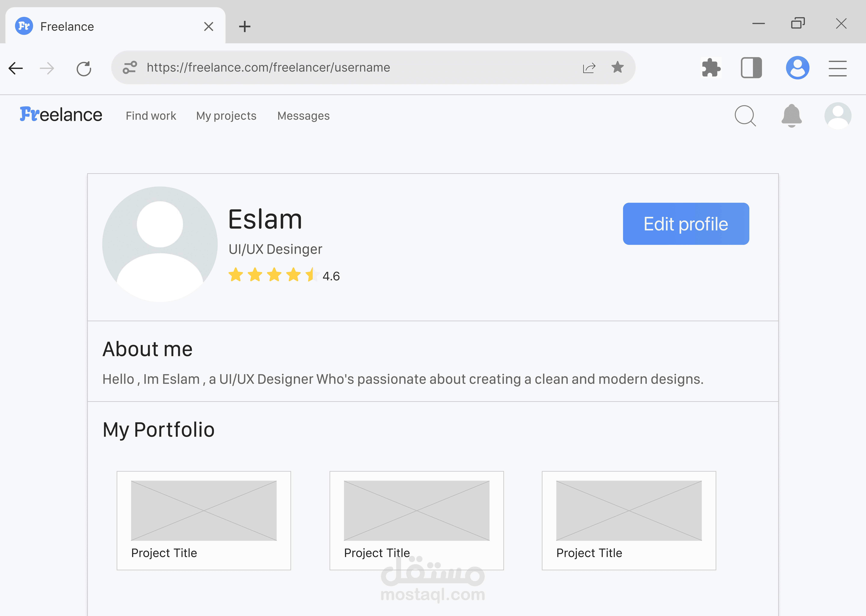
Task: Open the browser extensions puzzle icon
Action: 711,68
